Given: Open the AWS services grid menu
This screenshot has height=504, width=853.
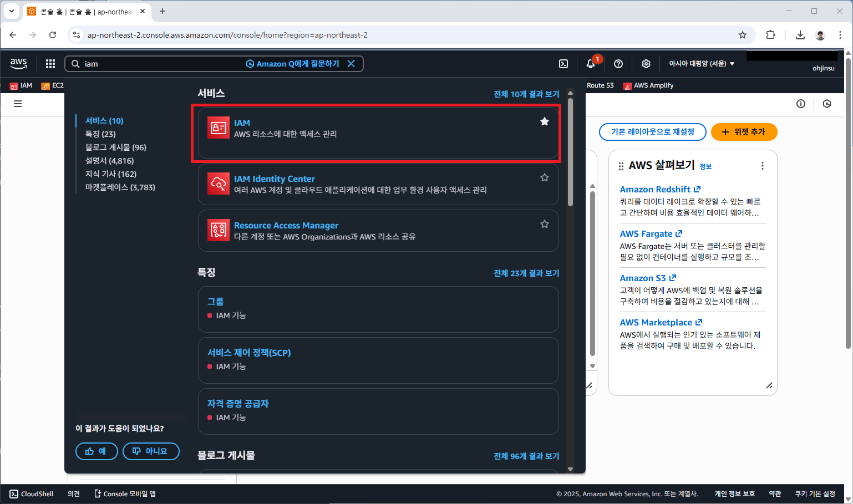Looking at the screenshot, I should (50, 63).
